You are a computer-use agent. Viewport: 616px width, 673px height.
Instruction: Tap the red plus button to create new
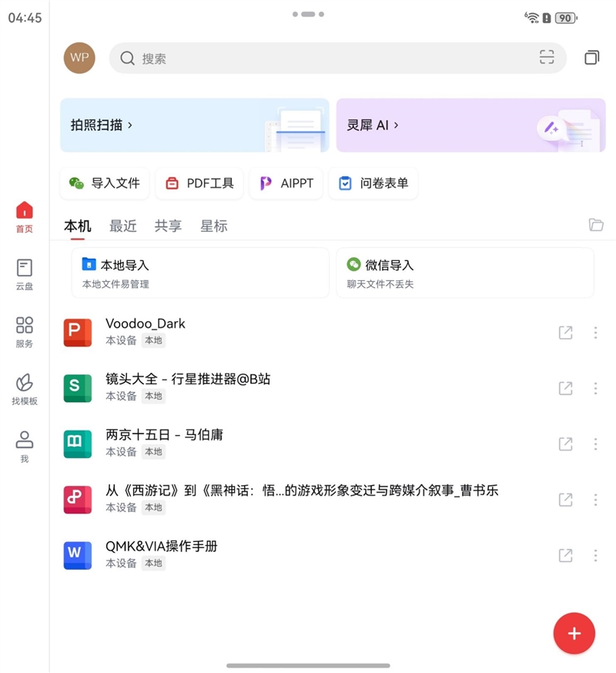click(x=574, y=633)
